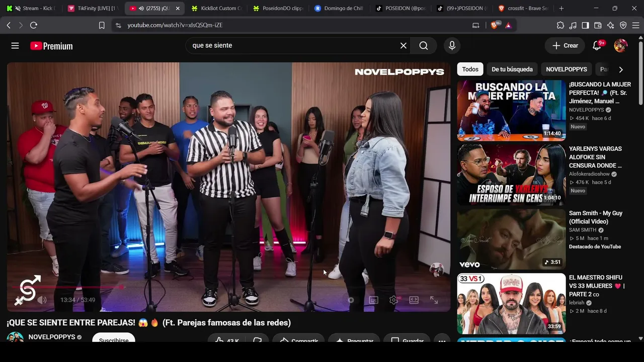
Task: Open the YouTube guide hamburger menu
Action: (15, 46)
